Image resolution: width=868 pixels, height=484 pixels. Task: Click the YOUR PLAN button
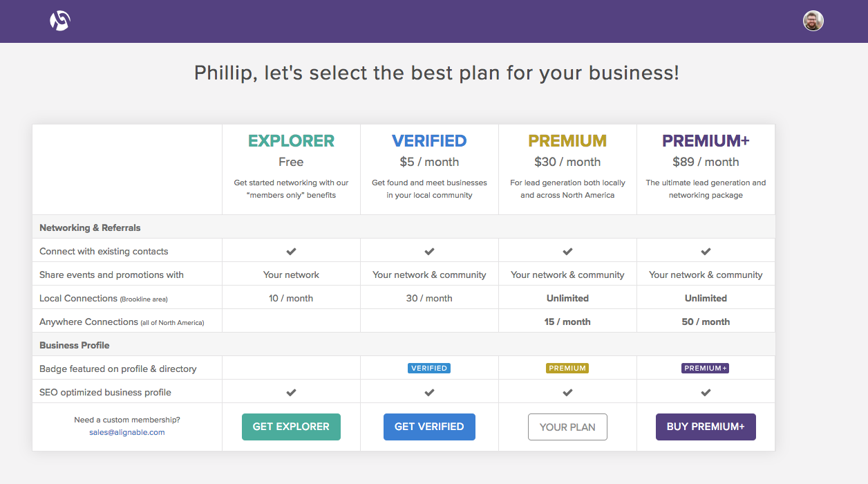[567, 427]
